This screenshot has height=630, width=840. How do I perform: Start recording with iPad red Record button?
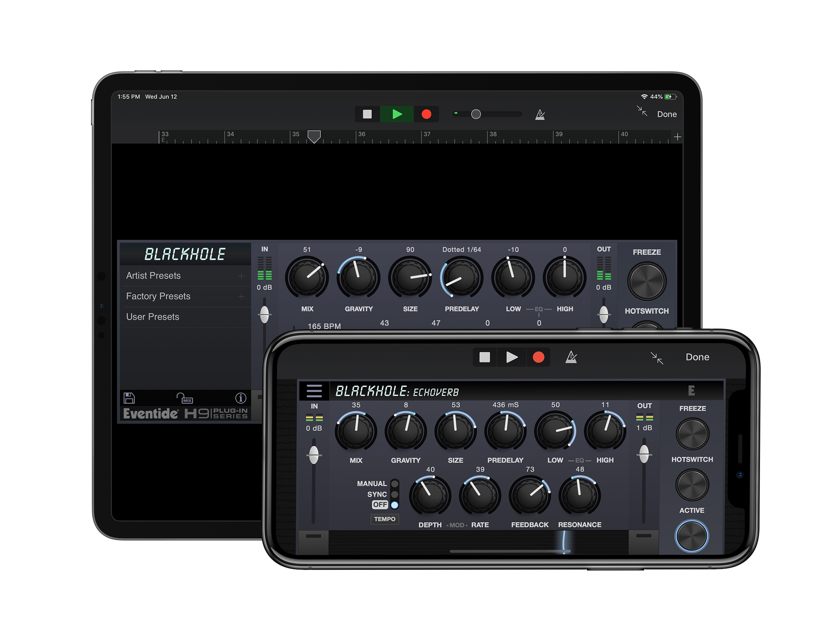pos(426,114)
